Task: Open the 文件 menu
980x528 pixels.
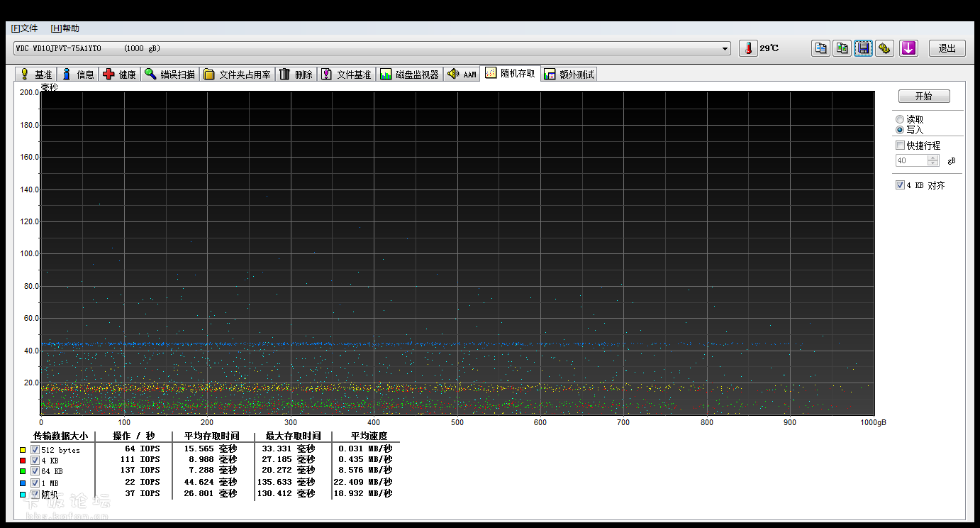Action: click(24, 28)
